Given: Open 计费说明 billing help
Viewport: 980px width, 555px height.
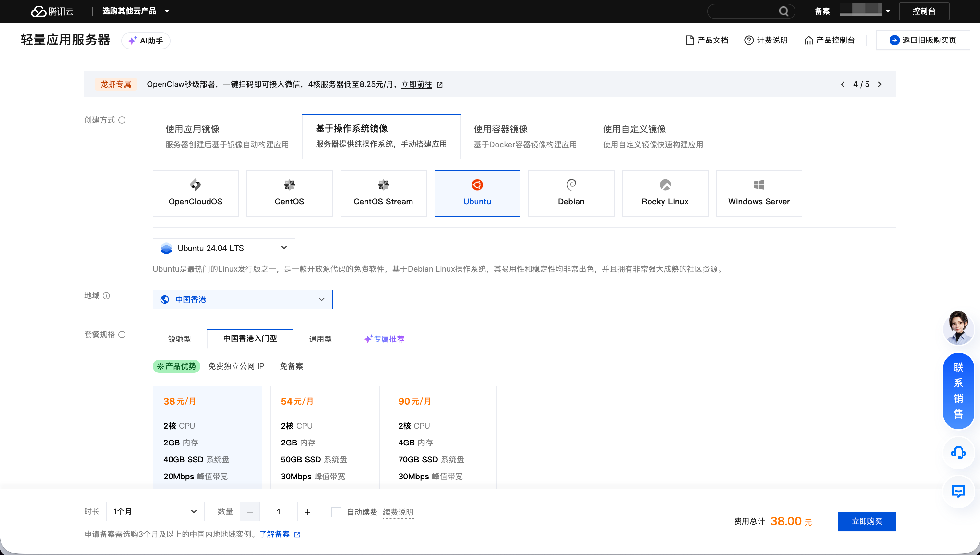Looking at the screenshot, I should (x=766, y=40).
